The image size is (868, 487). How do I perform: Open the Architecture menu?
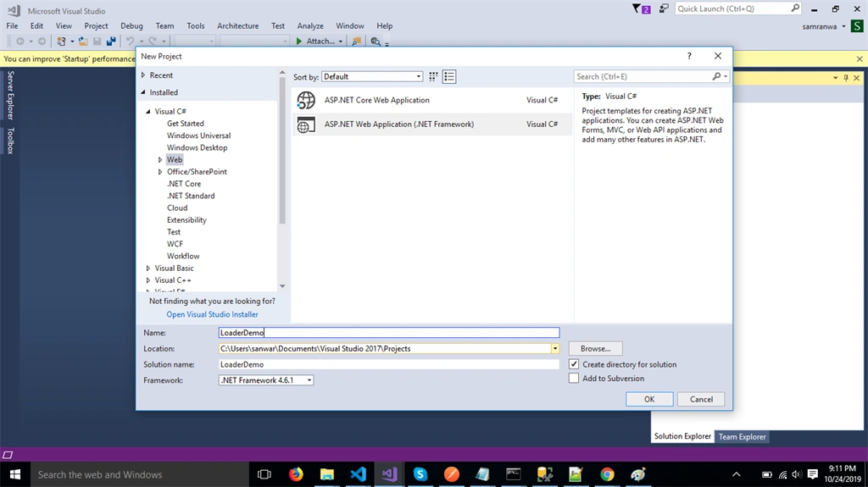click(237, 26)
